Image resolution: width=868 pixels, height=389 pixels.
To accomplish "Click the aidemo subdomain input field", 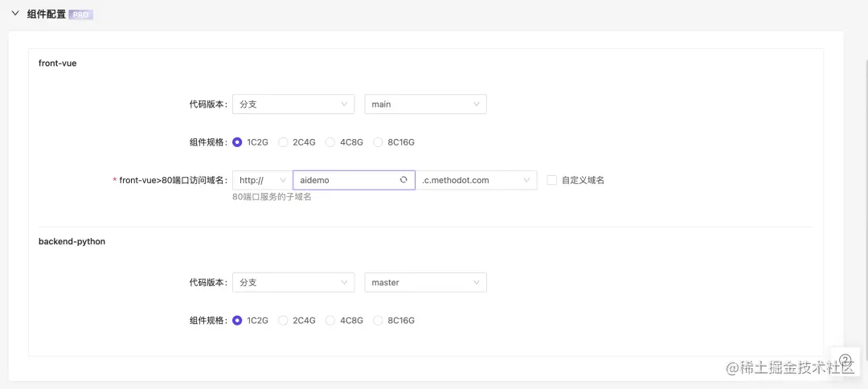I will click(344, 180).
